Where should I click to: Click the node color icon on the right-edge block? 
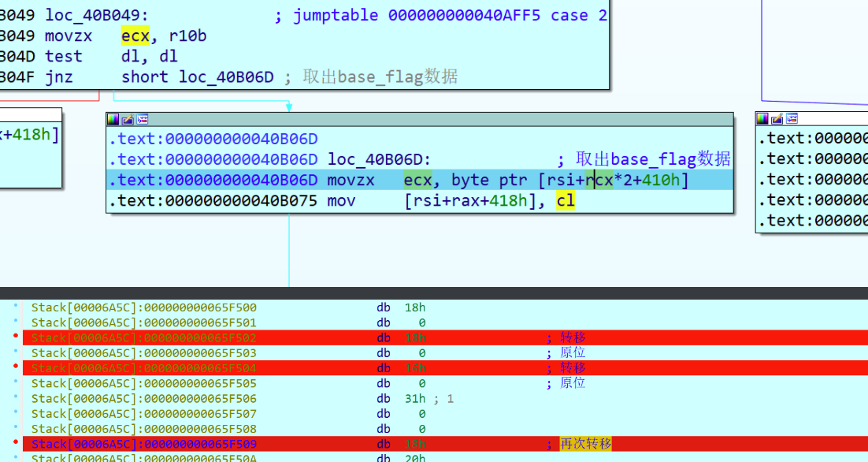pyautogui.click(x=762, y=118)
